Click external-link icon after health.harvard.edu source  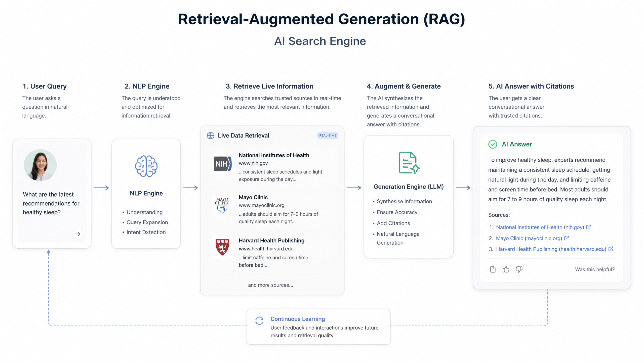click(x=611, y=249)
